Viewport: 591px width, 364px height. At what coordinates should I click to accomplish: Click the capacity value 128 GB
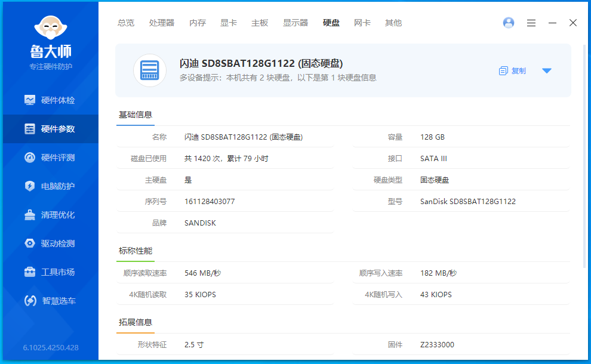(x=432, y=137)
